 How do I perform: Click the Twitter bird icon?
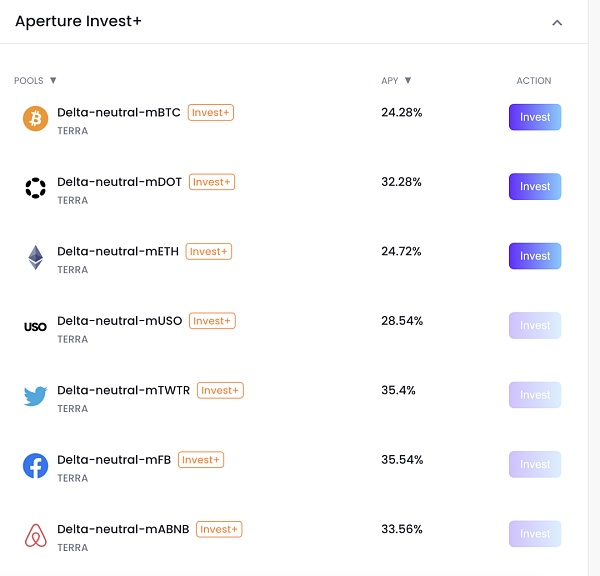point(36,396)
